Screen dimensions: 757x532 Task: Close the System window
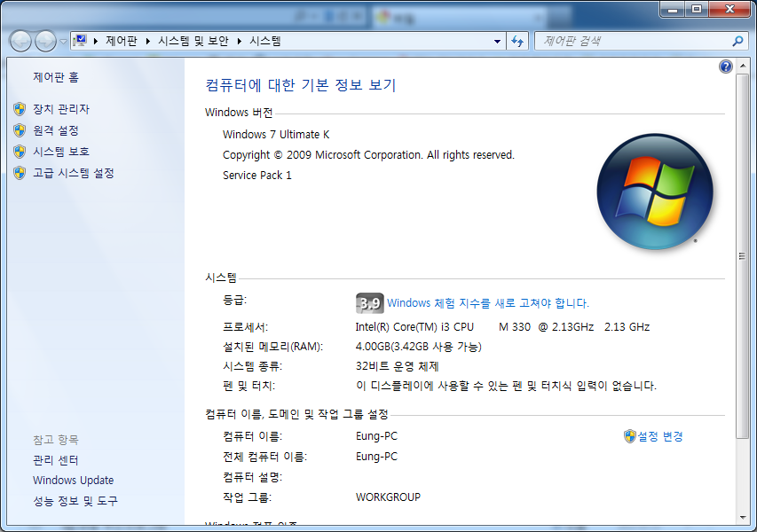(730, 9)
